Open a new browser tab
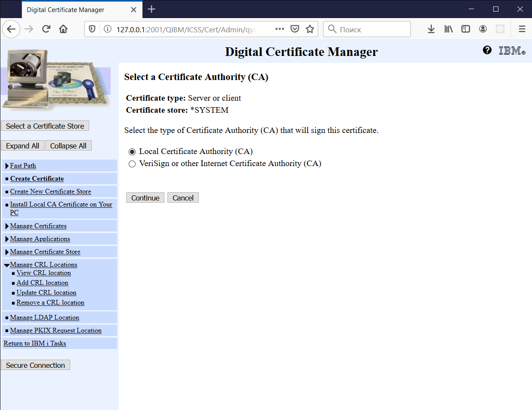Image resolution: width=532 pixels, height=410 pixels. [x=152, y=9]
